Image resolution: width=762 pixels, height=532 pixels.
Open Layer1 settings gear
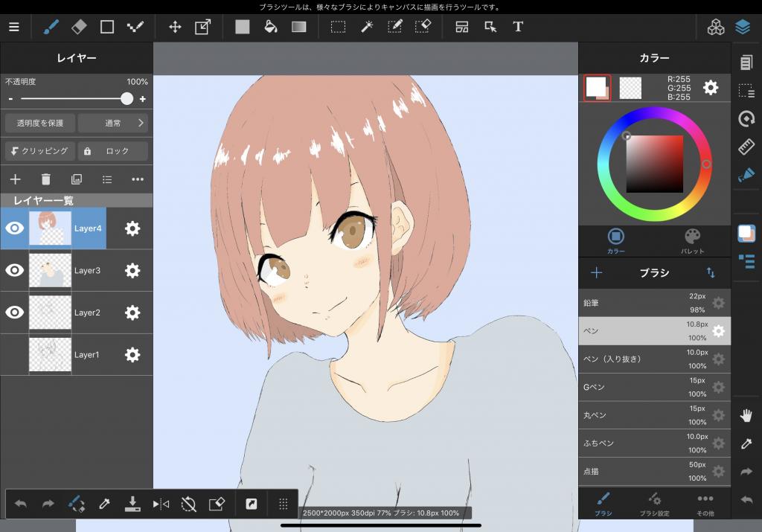[132, 355]
